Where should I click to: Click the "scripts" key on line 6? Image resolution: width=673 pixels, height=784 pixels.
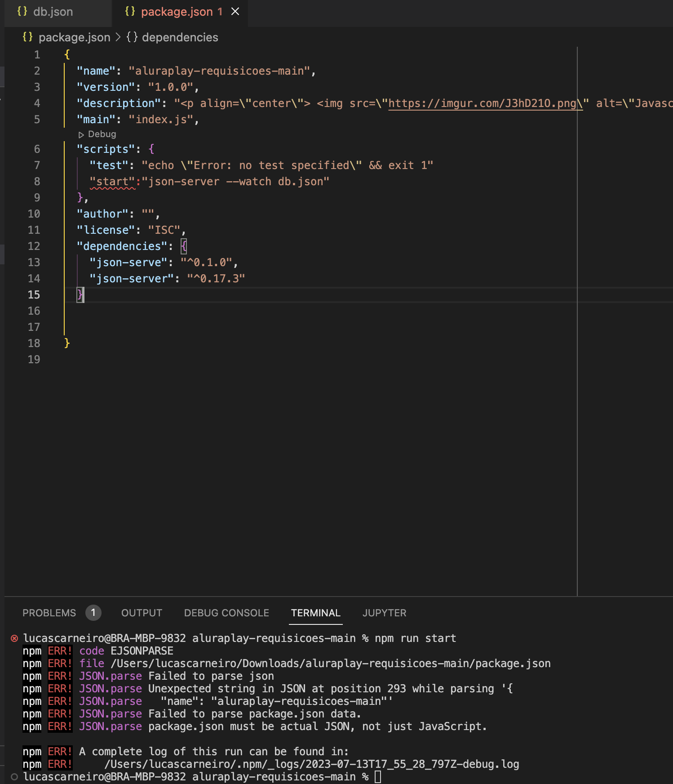(106, 149)
